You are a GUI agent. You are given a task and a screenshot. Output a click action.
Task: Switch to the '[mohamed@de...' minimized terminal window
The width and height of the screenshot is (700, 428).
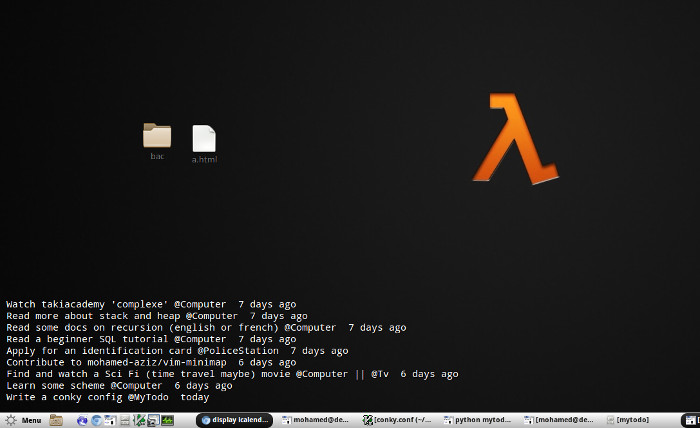[558, 420]
